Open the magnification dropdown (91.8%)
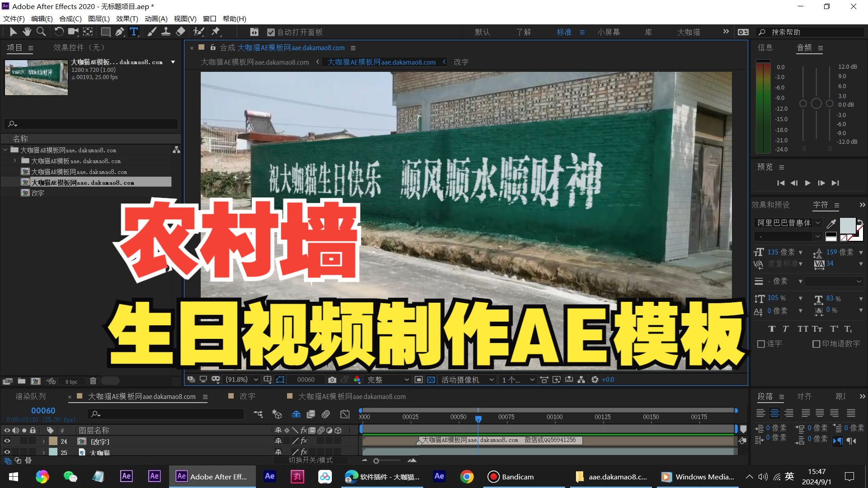868x488 pixels. tap(242, 380)
